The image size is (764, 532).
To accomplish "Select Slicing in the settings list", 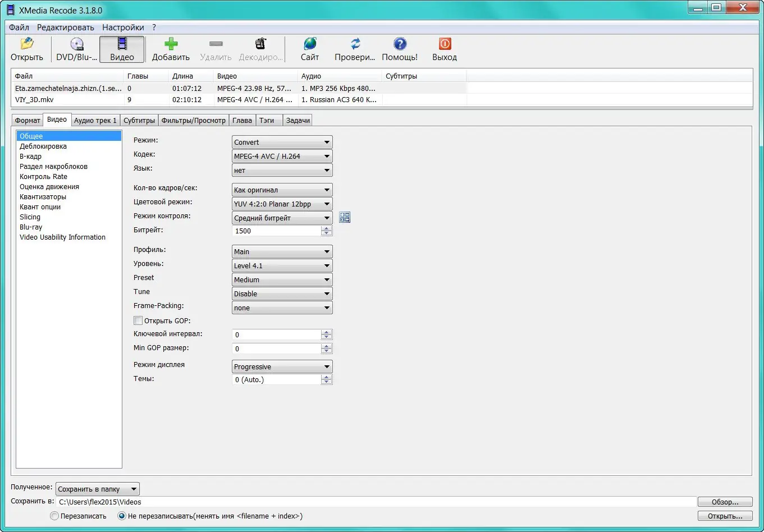I will coord(69,217).
